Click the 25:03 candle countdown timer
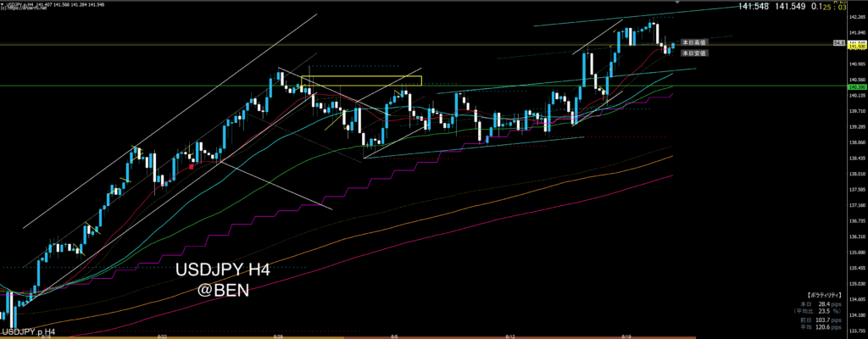 852,7
